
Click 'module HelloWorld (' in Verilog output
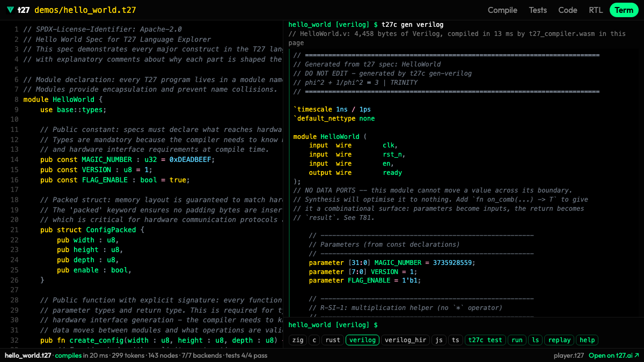pyautogui.click(x=330, y=137)
